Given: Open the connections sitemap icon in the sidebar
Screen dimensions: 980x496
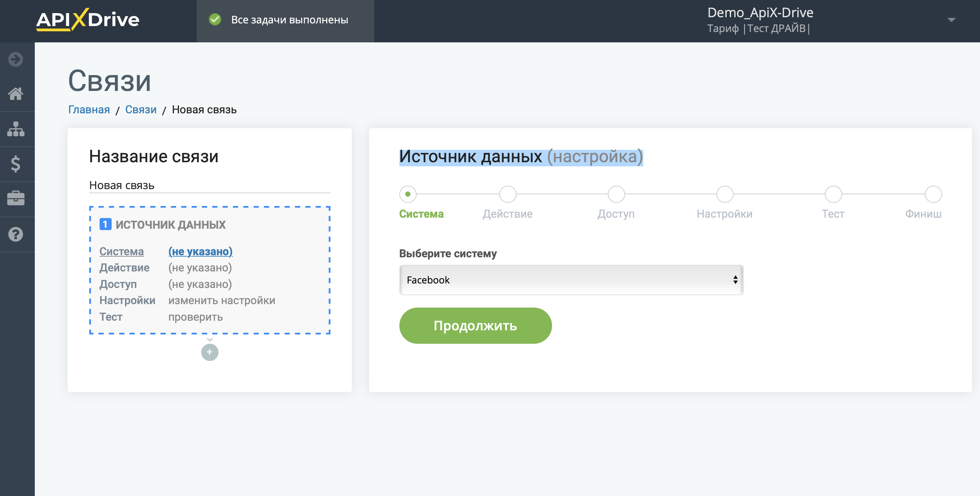Looking at the screenshot, I should [16, 129].
